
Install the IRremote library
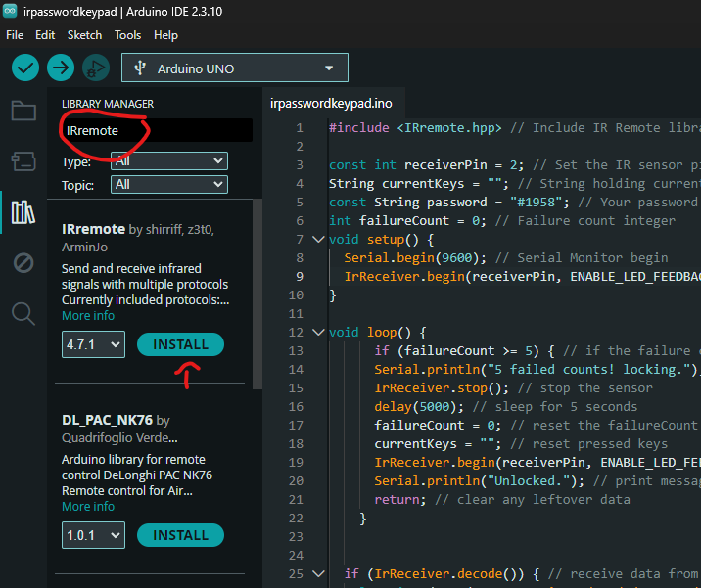(x=180, y=344)
